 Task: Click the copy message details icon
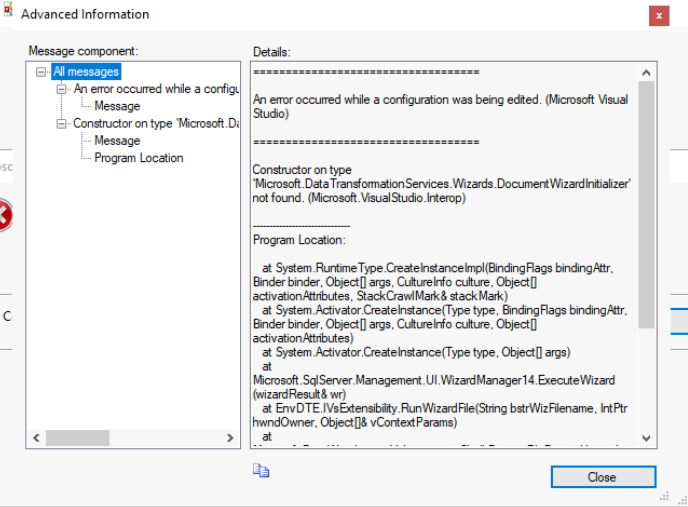261,471
